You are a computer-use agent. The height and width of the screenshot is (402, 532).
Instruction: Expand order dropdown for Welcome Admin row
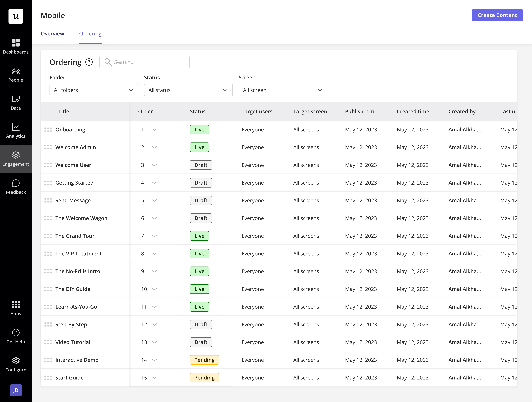tap(154, 147)
